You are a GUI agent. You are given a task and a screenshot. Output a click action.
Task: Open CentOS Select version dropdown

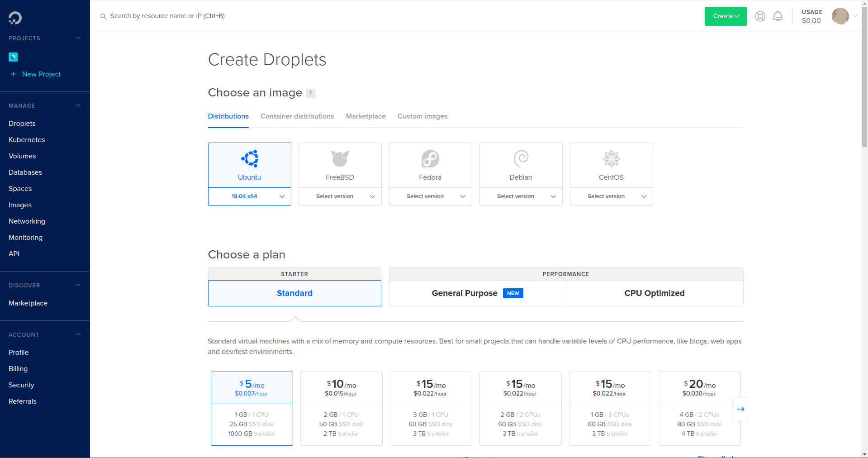(612, 196)
